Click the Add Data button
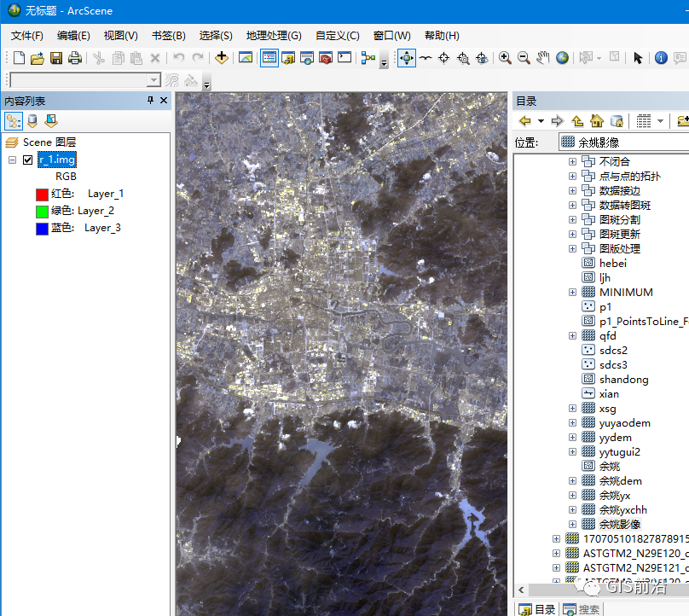The image size is (689, 616). [x=222, y=58]
